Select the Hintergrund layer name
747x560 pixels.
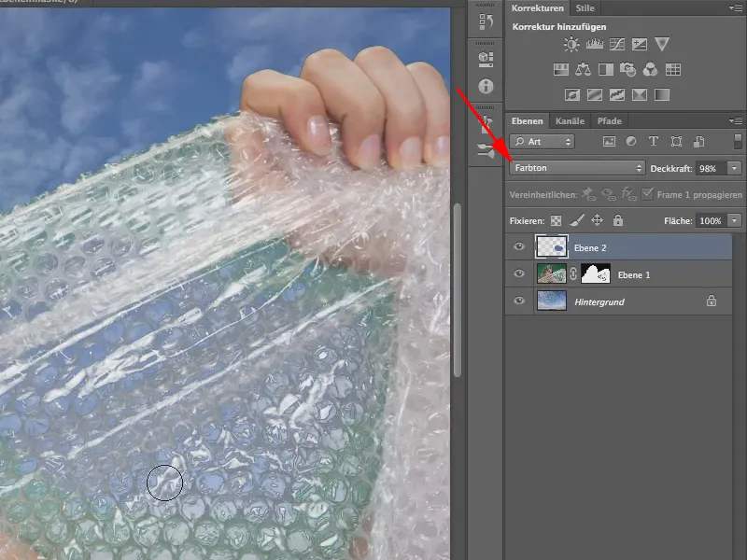coord(599,301)
